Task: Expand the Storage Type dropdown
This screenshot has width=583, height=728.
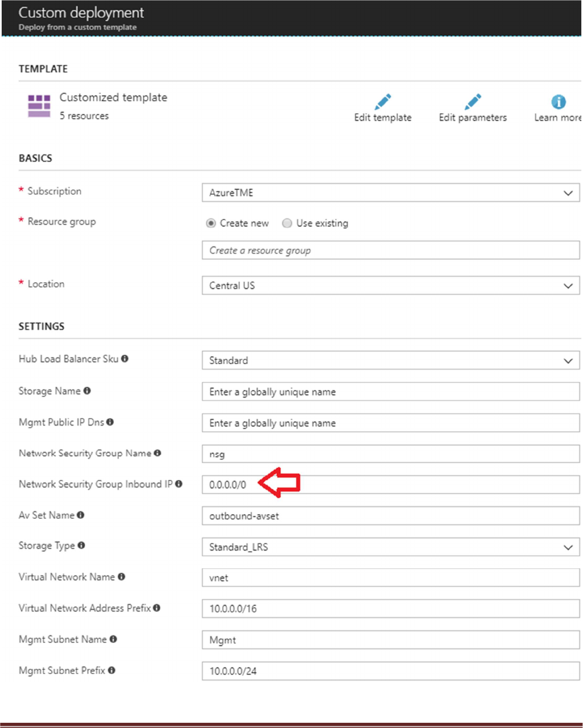Action: point(390,547)
